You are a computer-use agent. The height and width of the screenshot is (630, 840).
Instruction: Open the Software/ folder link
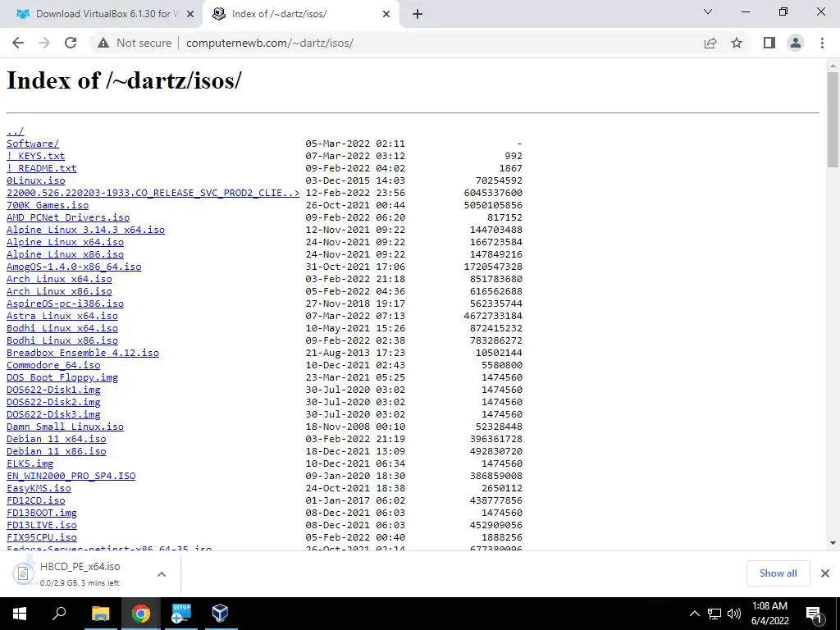click(x=33, y=144)
